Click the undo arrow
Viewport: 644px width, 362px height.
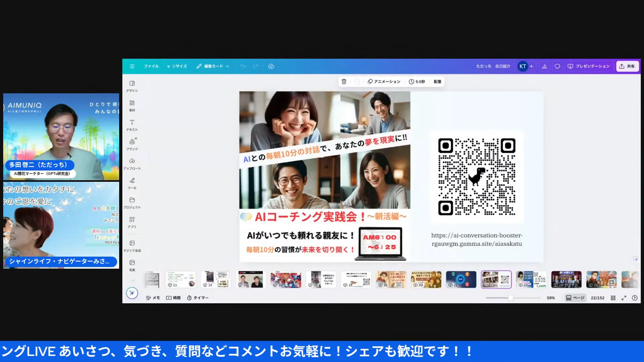coord(243,66)
